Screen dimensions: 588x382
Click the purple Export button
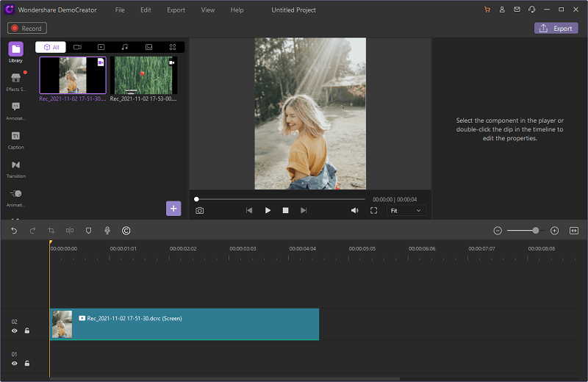(x=556, y=28)
